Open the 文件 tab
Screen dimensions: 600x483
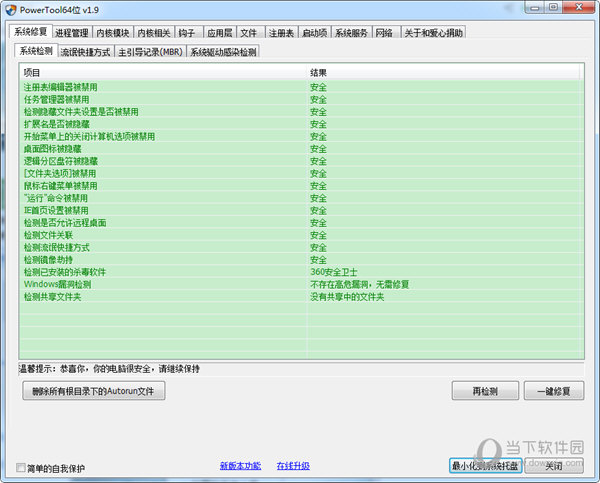click(250, 33)
